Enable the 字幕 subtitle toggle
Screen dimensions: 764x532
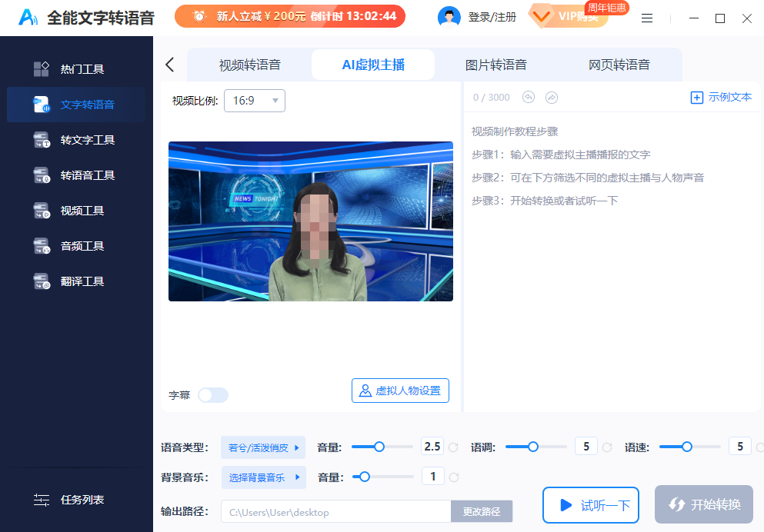(212, 394)
